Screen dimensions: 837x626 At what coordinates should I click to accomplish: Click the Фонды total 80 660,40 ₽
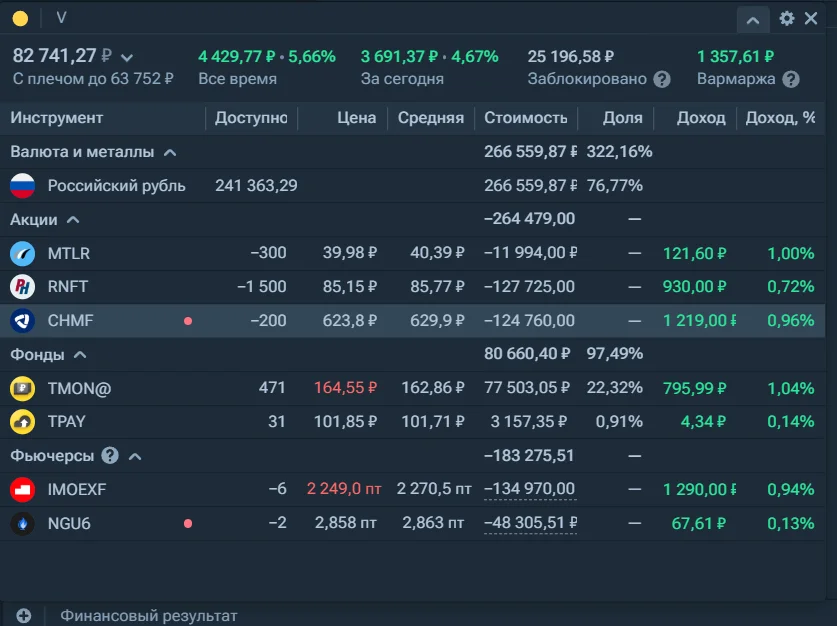tap(527, 354)
